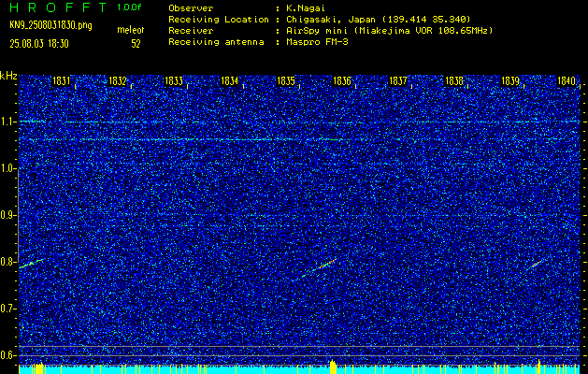Click the Chigasaki, Japan coordinates text
This screenshot has width=588, height=374.
click(x=379, y=19)
